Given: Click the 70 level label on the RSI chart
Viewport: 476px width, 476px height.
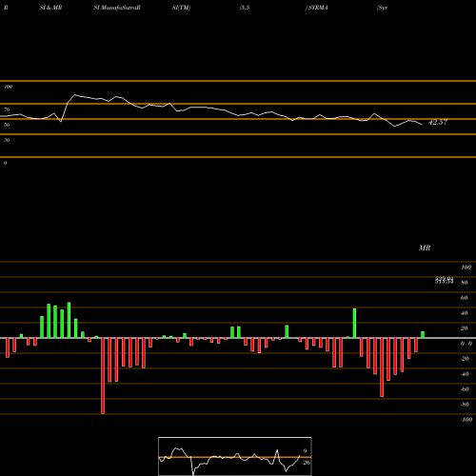Looking at the screenshot, I should pyautogui.click(x=7, y=109).
